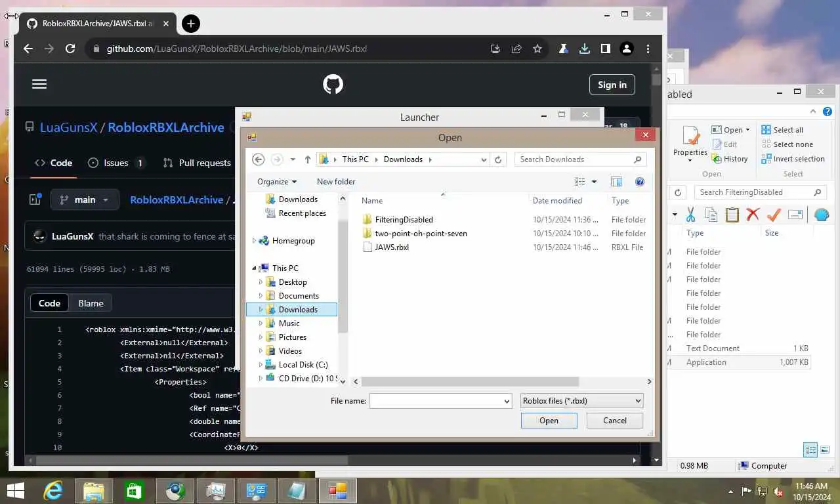Select the two-point-oh-point-seven folder
Viewport: 840px width, 504px height.
click(x=421, y=234)
